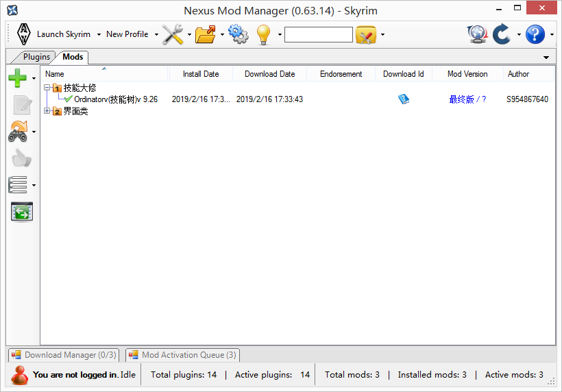Image resolution: width=562 pixels, height=392 pixels.
Task: Switch to the Plugins tab
Action: [x=36, y=57]
